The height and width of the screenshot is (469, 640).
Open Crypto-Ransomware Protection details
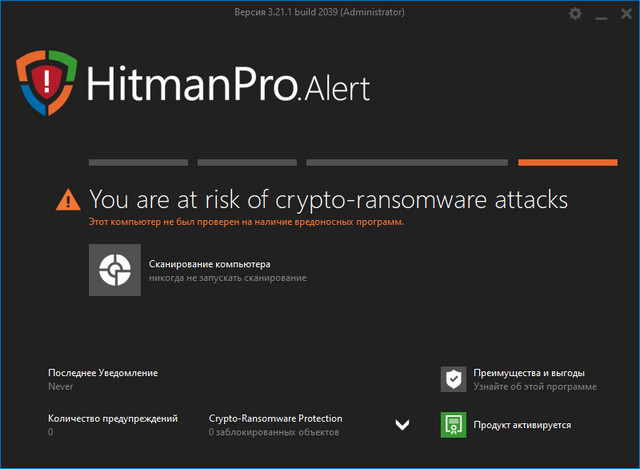click(x=275, y=418)
